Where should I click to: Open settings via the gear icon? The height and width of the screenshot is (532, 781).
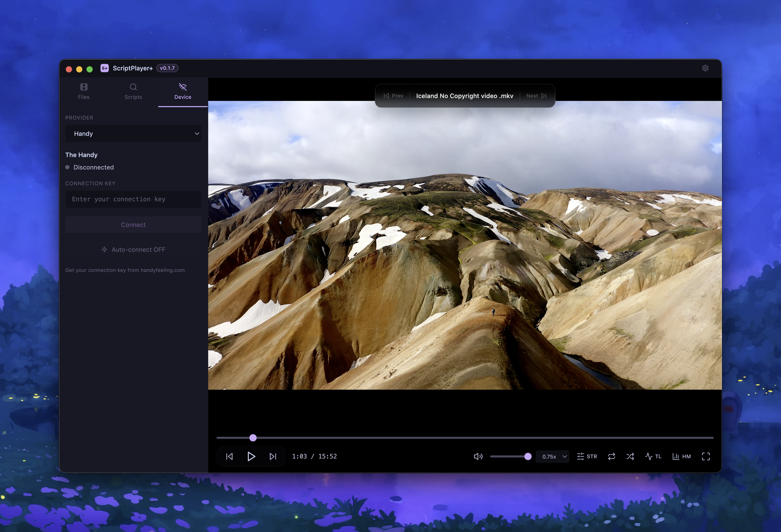pyautogui.click(x=705, y=68)
